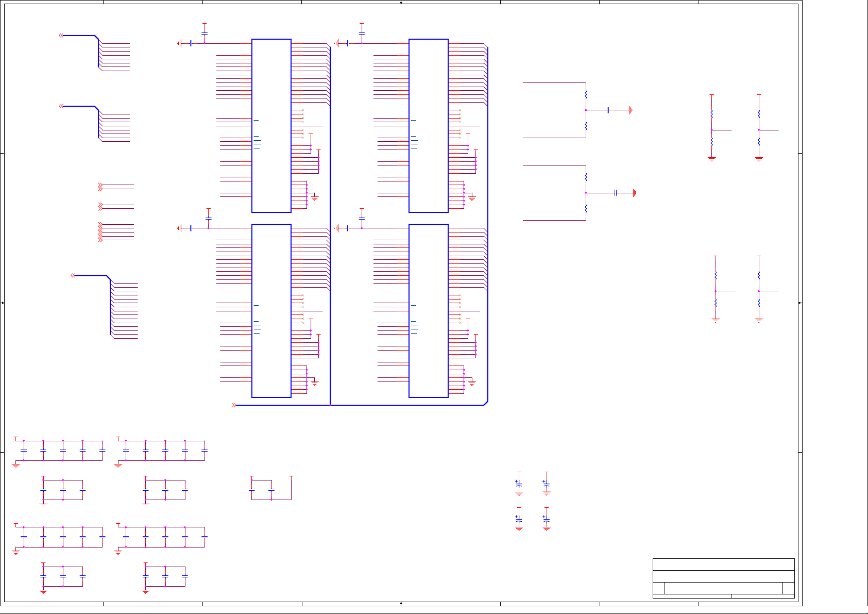Select the upper-left IC component rectangle
868x614 pixels.
pos(271,126)
